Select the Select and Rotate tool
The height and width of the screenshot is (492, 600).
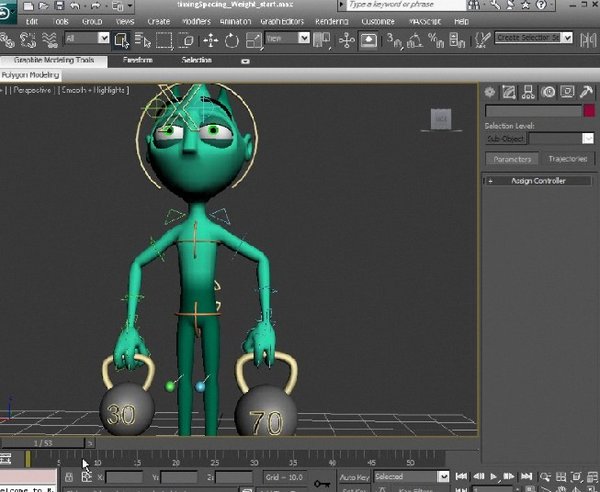231,40
